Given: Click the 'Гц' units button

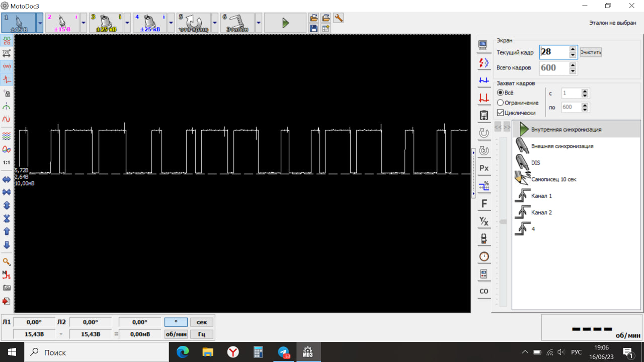Looking at the screenshot, I should click(201, 334).
